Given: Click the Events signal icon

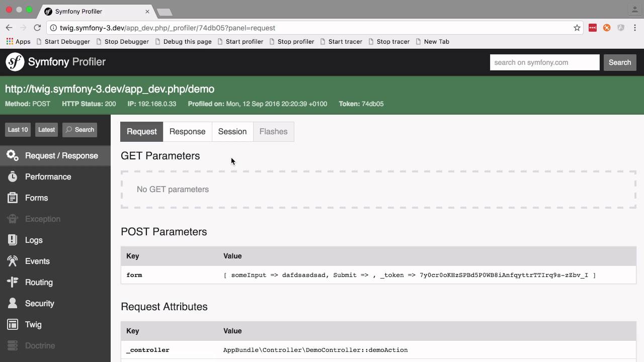Looking at the screenshot, I should click(13, 261).
